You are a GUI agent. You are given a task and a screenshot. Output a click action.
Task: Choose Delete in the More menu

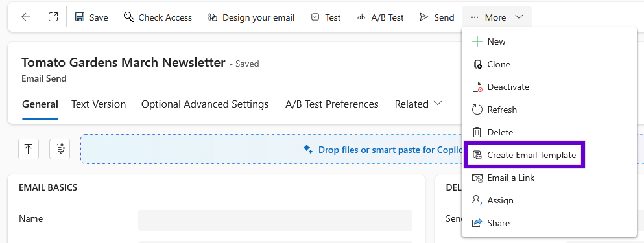pos(549,132)
